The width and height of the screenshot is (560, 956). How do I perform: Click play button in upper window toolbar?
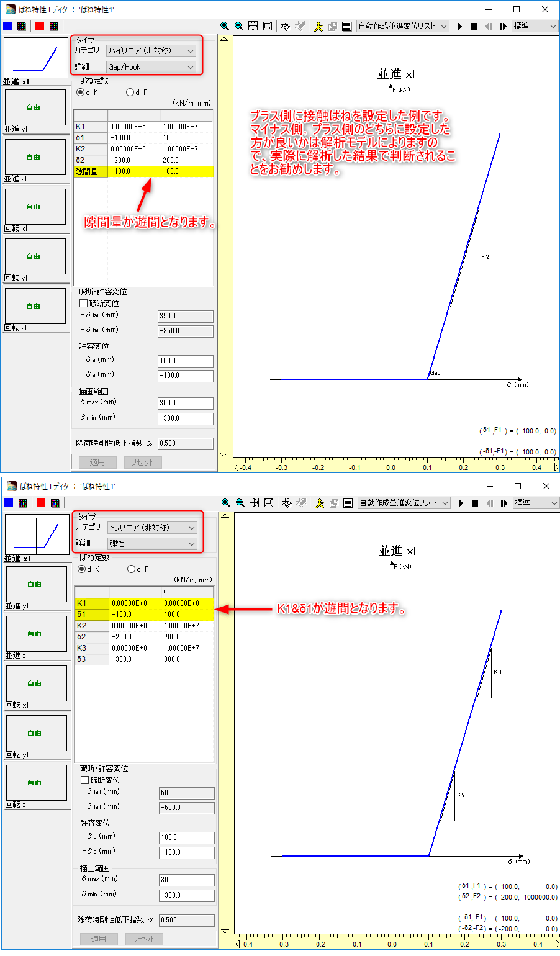pyautogui.click(x=460, y=27)
